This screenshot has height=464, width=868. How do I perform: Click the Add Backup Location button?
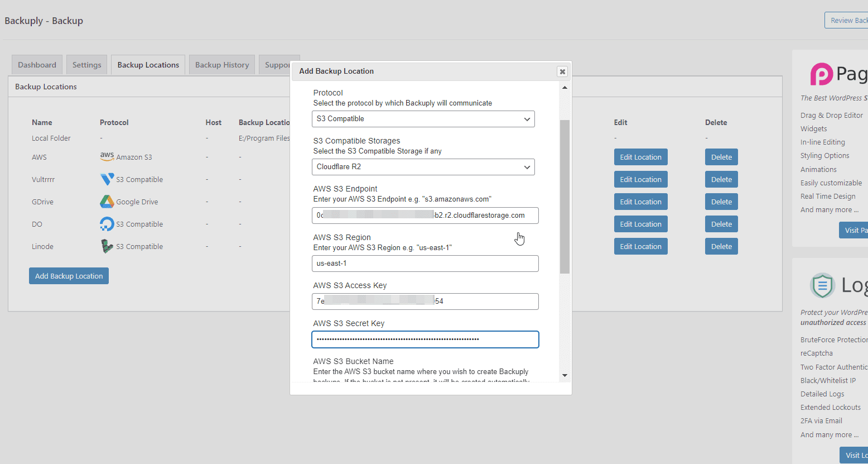[x=69, y=275]
